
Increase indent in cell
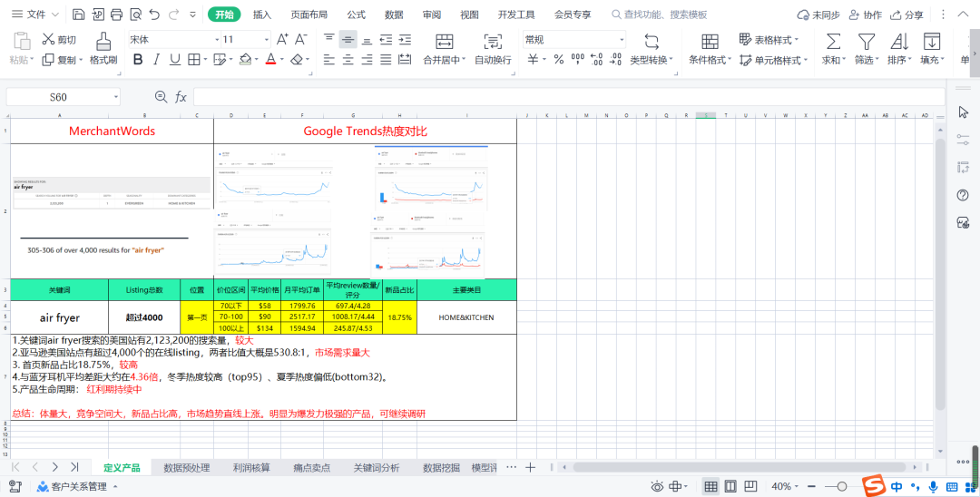click(x=405, y=39)
